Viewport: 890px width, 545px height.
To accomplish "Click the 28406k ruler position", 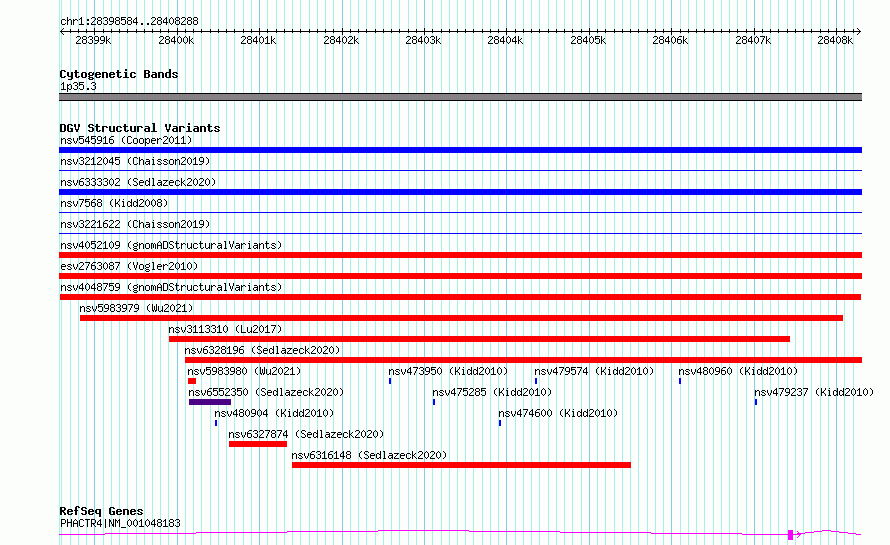I will 670,40.
